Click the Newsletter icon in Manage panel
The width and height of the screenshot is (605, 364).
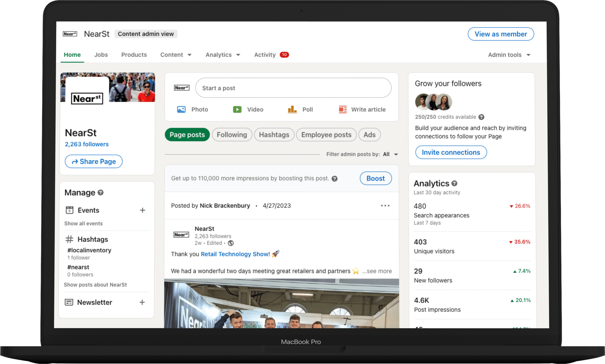tap(69, 302)
